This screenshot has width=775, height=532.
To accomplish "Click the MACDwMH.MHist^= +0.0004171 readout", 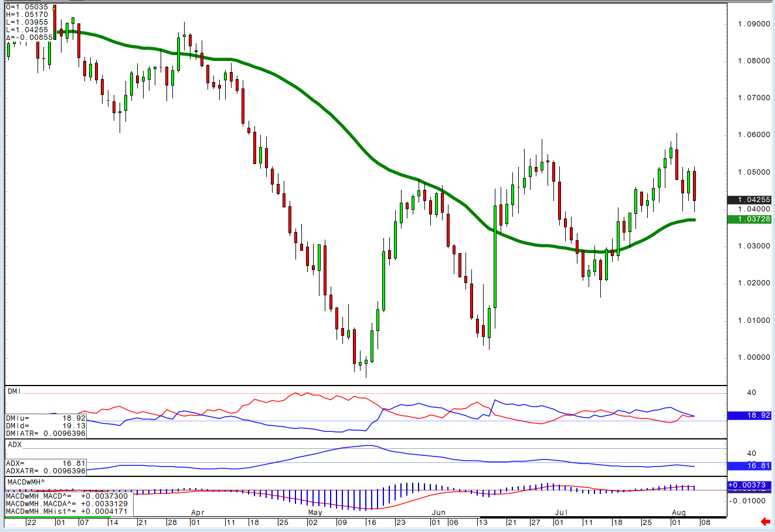I will click(67, 511).
